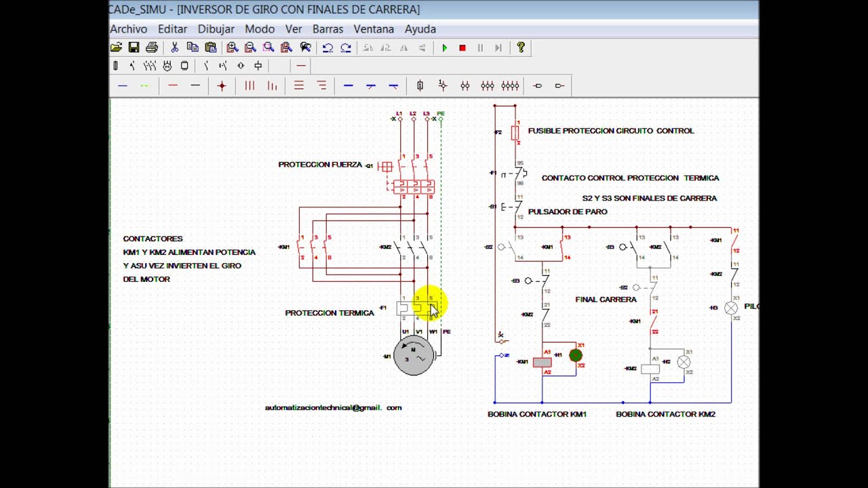
Task: Select the thin red wire tool
Action: tap(173, 85)
